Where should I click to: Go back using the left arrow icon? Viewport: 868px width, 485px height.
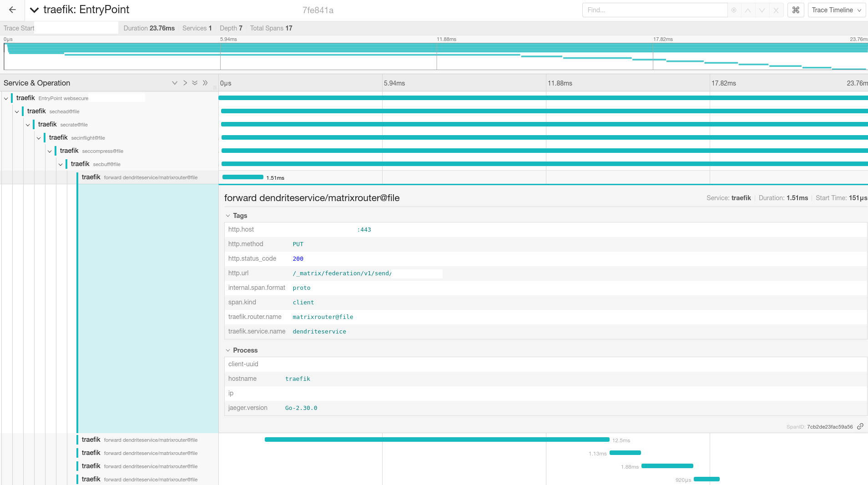(x=12, y=10)
